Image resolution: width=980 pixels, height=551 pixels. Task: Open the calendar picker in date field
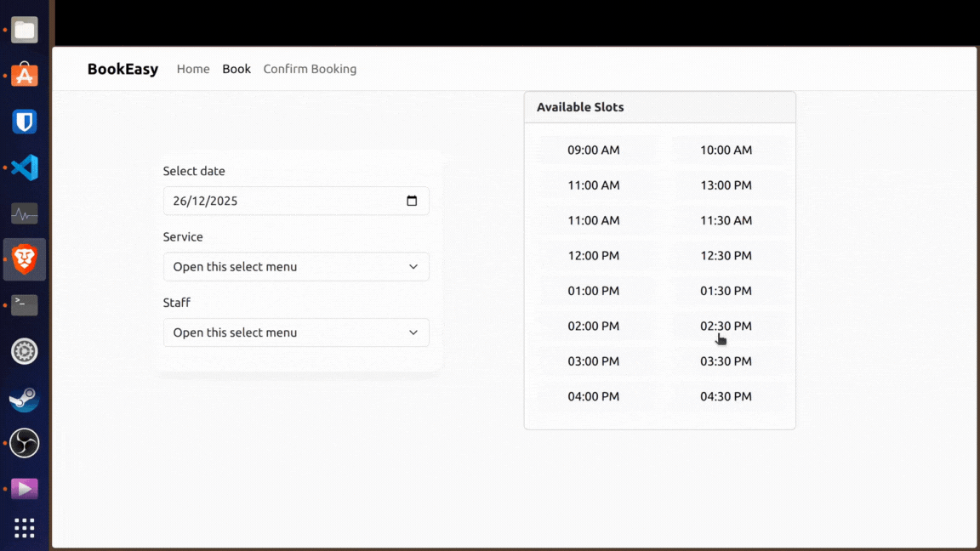coord(411,201)
